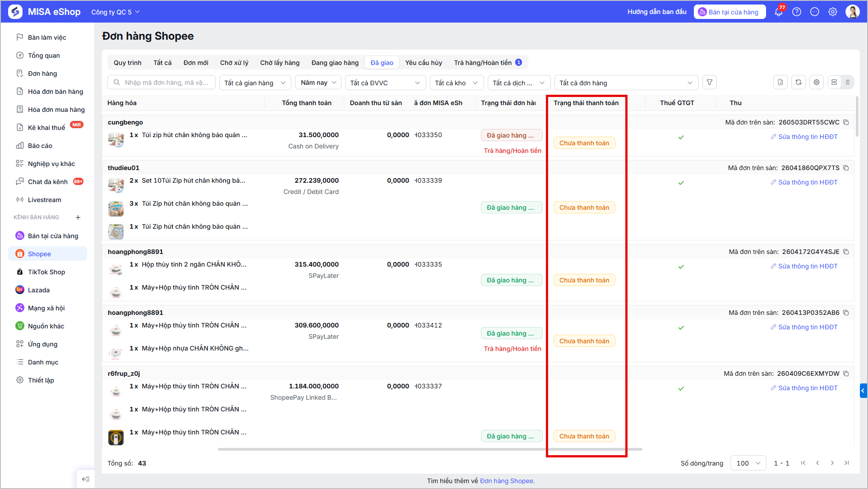Switch to the Chờ lấy hàng tab
Image resolution: width=868 pixels, height=489 pixels.
[x=280, y=63]
